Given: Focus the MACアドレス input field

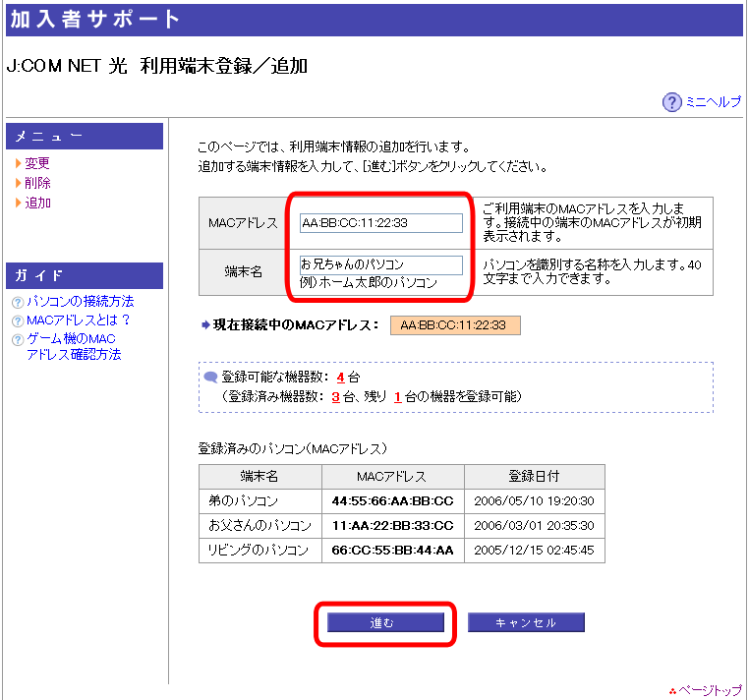Looking at the screenshot, I should (380, 223).
